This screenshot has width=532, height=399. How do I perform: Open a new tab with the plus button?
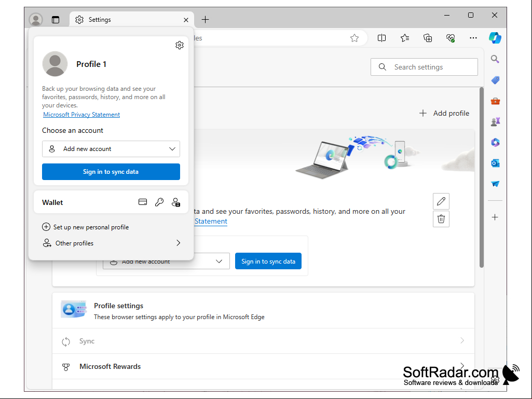205,20
